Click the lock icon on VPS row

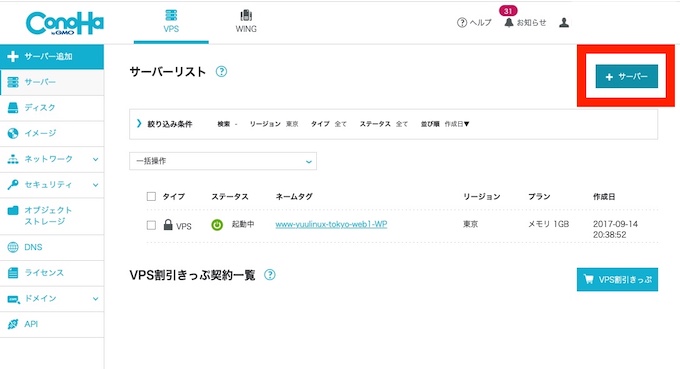168,224
